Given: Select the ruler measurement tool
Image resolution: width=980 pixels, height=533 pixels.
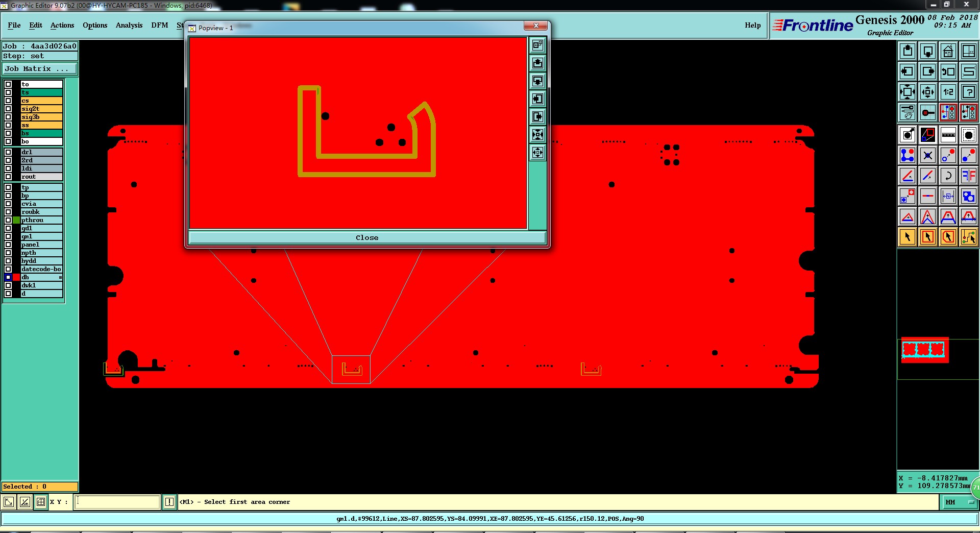Looking at the screenshot, I should (948, 135).
